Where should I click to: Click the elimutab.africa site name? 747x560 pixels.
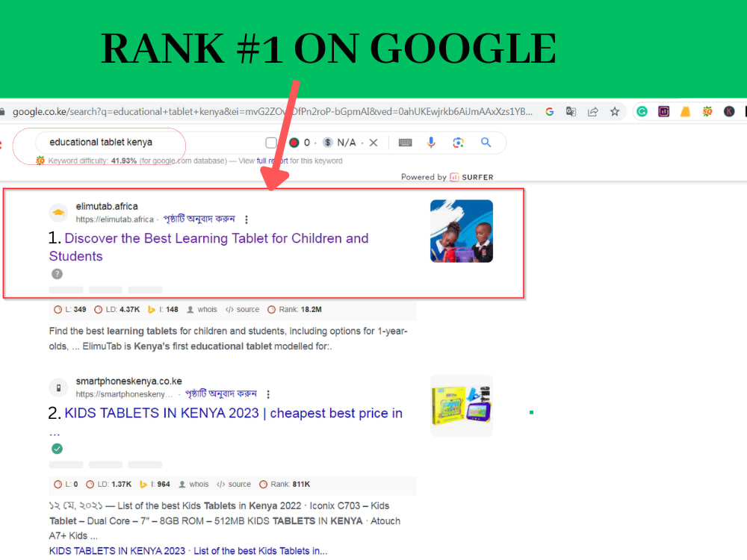(107, 206)
